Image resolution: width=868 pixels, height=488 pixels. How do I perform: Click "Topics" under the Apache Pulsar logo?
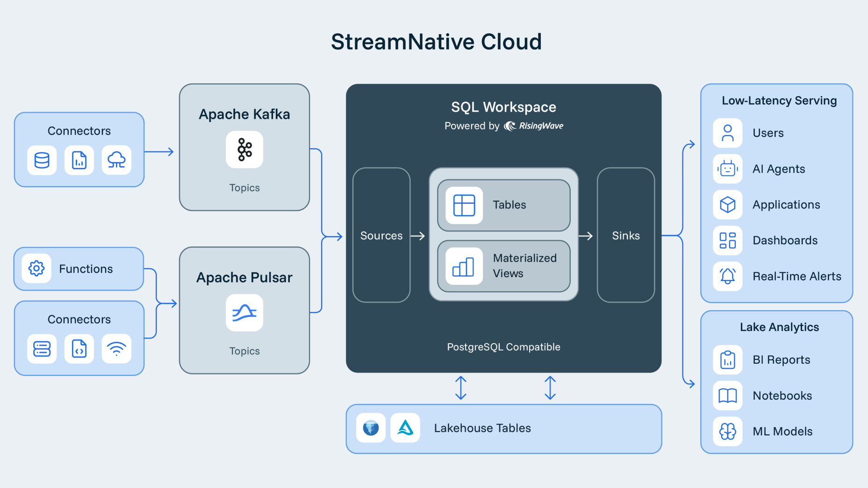pos(244,351)
